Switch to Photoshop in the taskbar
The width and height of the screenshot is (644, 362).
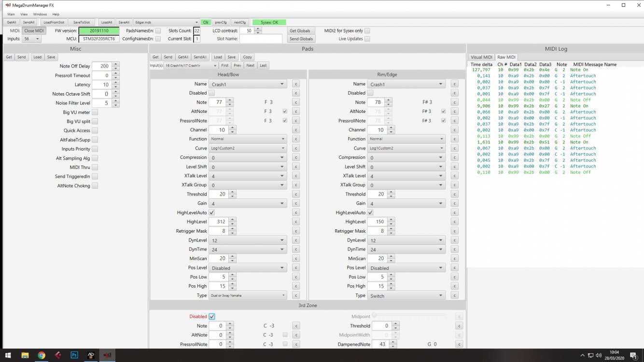coord(74,355)
